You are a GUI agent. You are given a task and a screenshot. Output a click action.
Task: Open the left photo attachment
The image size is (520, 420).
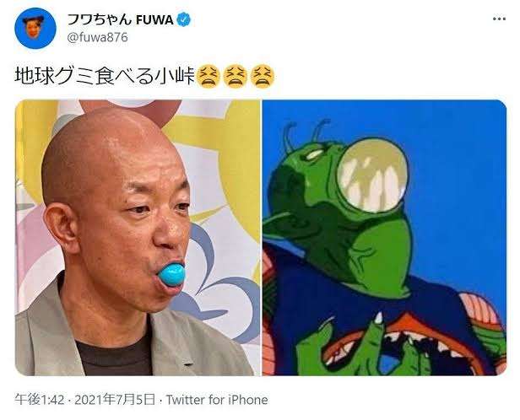pyautogui.click(x=138, y=238)
